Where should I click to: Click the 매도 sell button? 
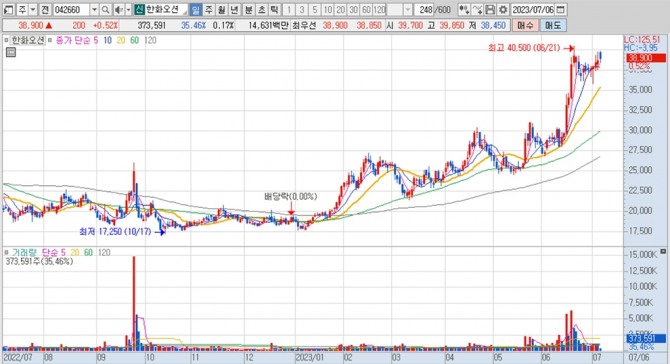pyautogui.click(x=553, y=26)
